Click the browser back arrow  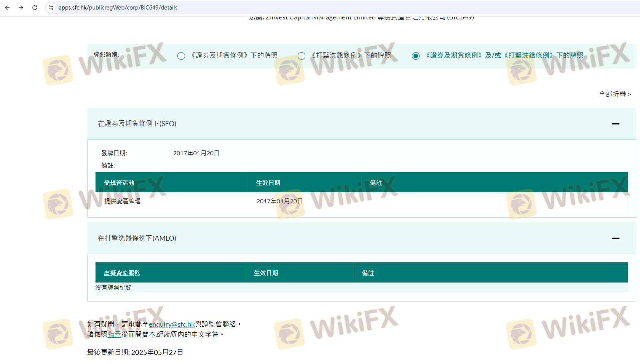(7, 8)
